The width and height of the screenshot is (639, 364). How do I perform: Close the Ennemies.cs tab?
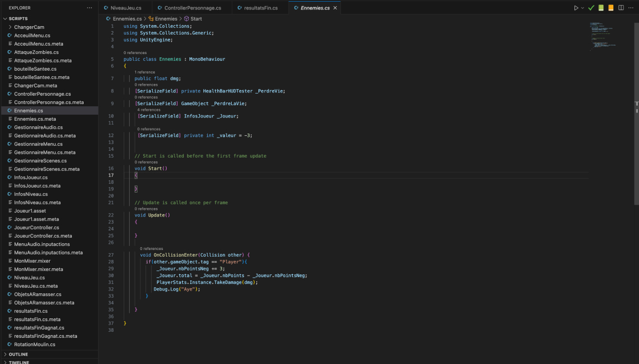coord(335,8)
